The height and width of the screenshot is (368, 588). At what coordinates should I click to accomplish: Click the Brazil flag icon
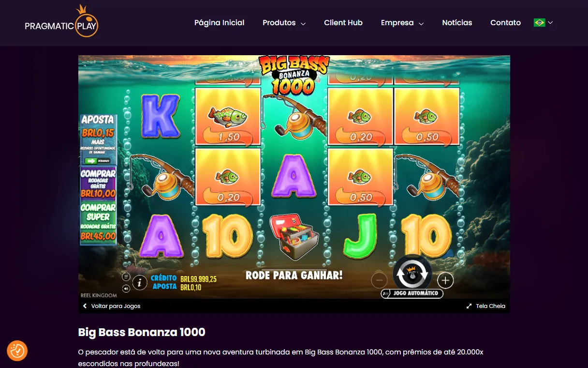pos(540,23)
